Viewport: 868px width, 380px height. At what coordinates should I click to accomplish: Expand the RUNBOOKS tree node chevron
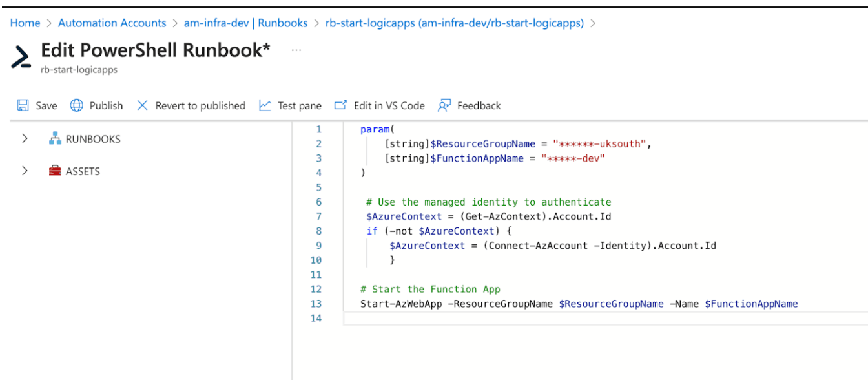pyautogui.click(x=25, y=139)
